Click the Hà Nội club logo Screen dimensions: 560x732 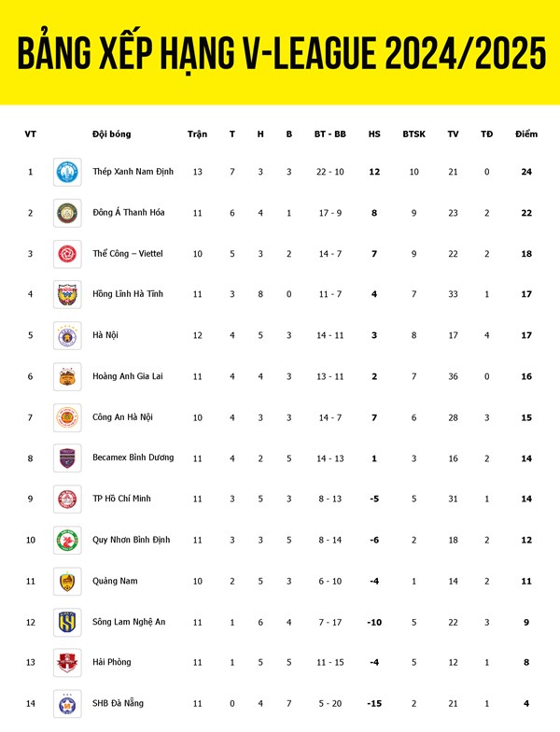click(67, 335)
